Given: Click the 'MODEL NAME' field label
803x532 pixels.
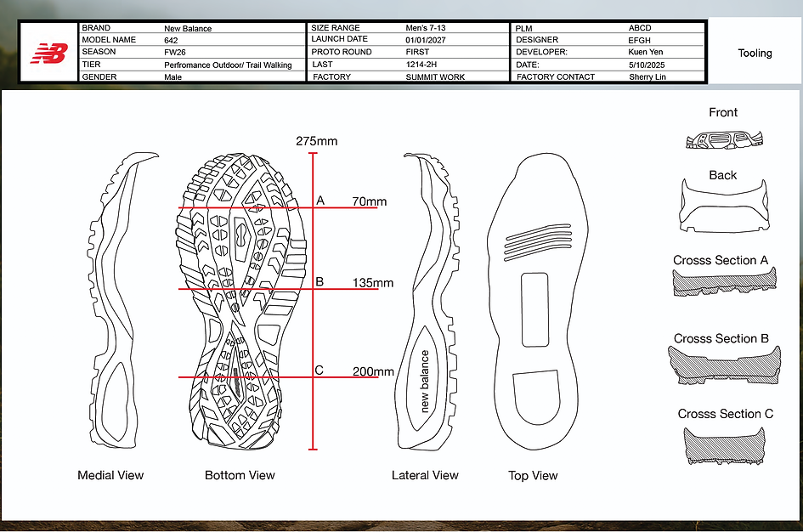Looking at the screenshot, I should 109,40.
